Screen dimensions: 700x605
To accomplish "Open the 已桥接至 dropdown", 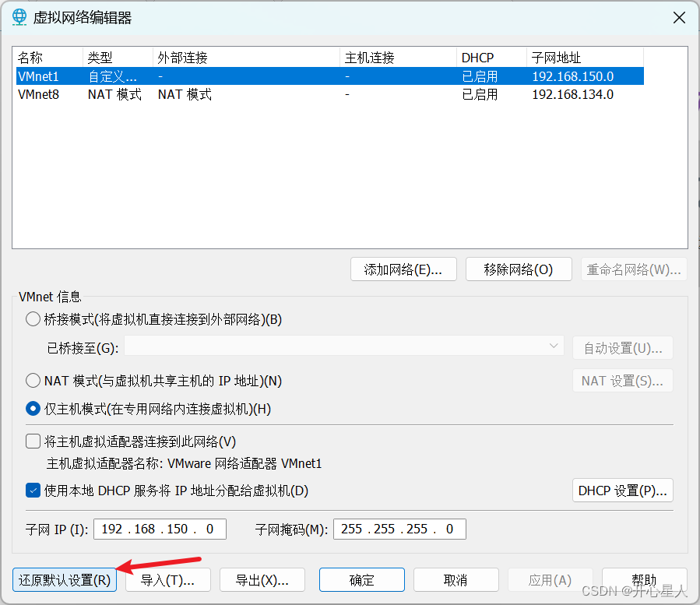I will [x=343, y=346].
